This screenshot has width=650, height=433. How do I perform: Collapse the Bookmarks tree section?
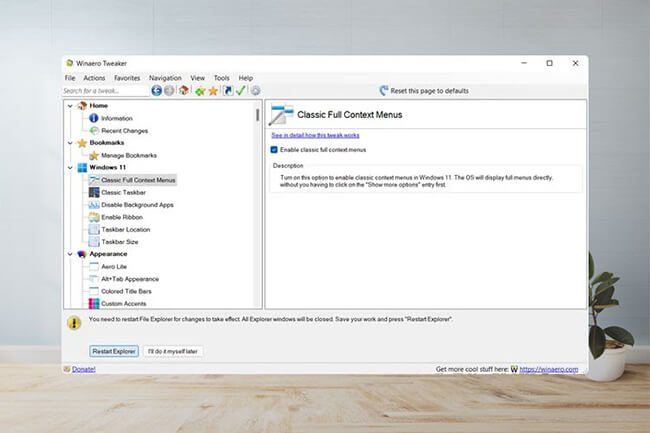click(70, 143)
